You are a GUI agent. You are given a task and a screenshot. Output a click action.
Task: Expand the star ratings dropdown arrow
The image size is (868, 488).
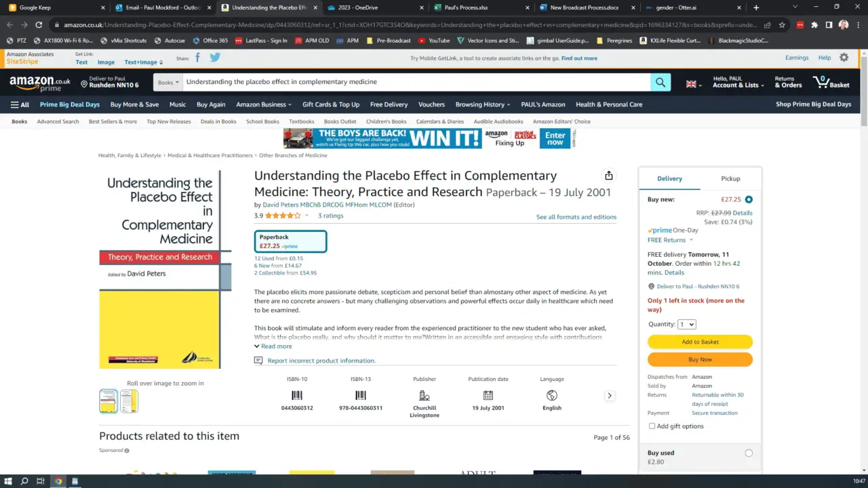[x=307, y=216]
